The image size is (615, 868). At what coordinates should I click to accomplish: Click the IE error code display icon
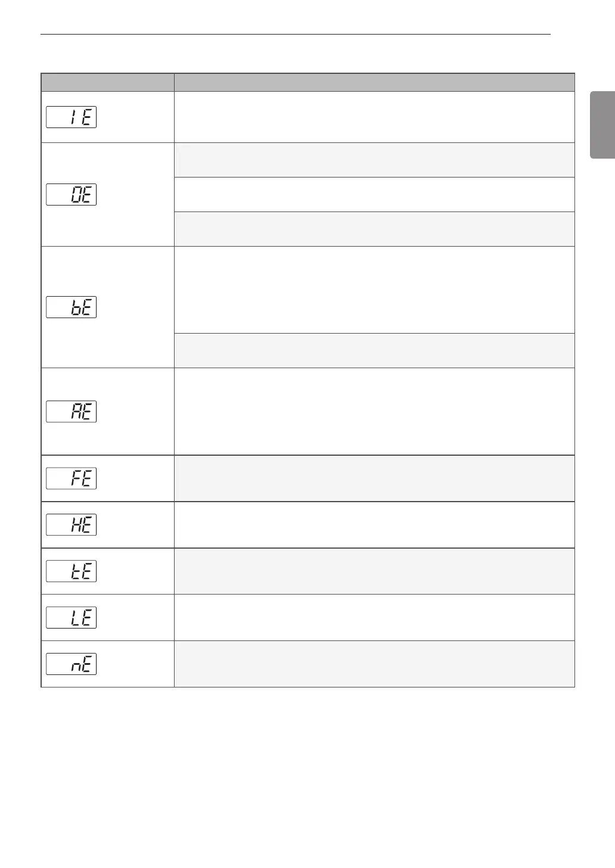click(x=72, y=117)
